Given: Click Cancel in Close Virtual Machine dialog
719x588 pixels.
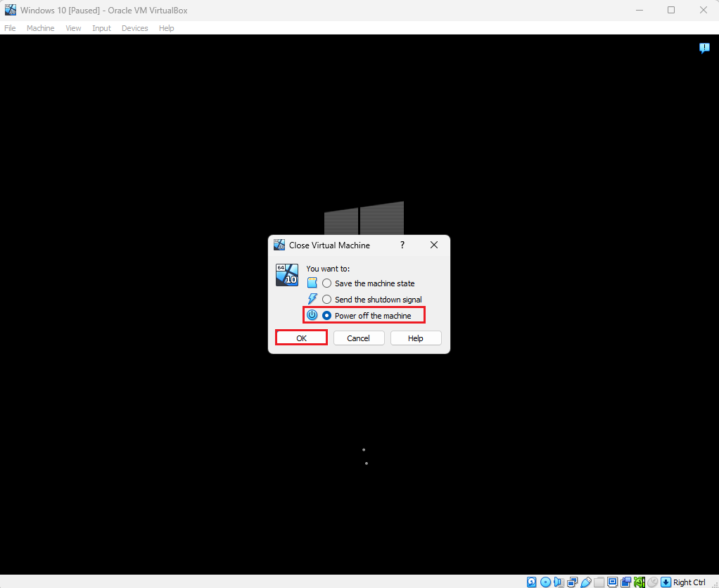Looking at the screenshot, I should (359, 338).
